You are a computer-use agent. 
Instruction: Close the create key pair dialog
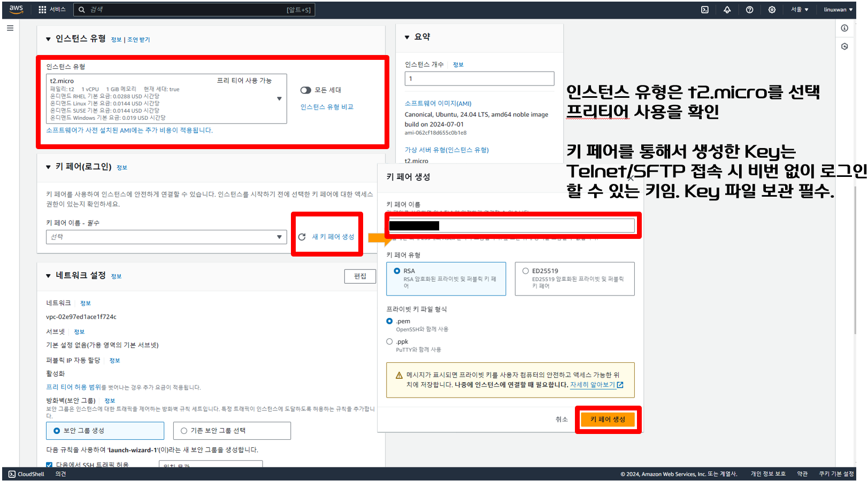(x=631, y=178)
